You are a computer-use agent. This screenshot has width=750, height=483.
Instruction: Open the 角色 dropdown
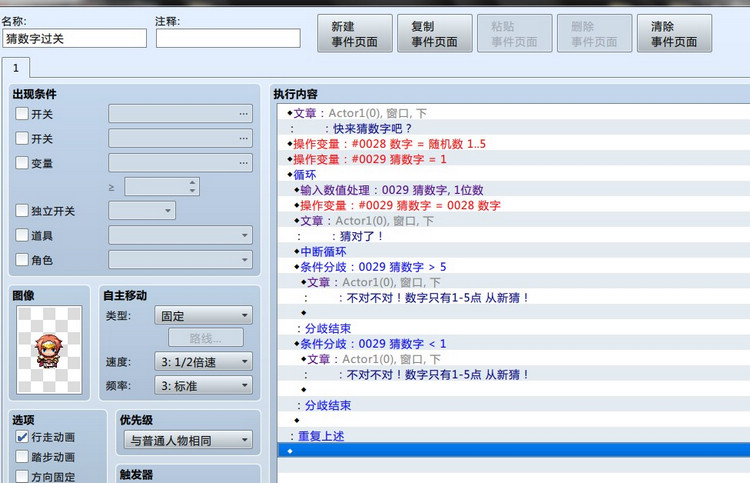(180, 260)
